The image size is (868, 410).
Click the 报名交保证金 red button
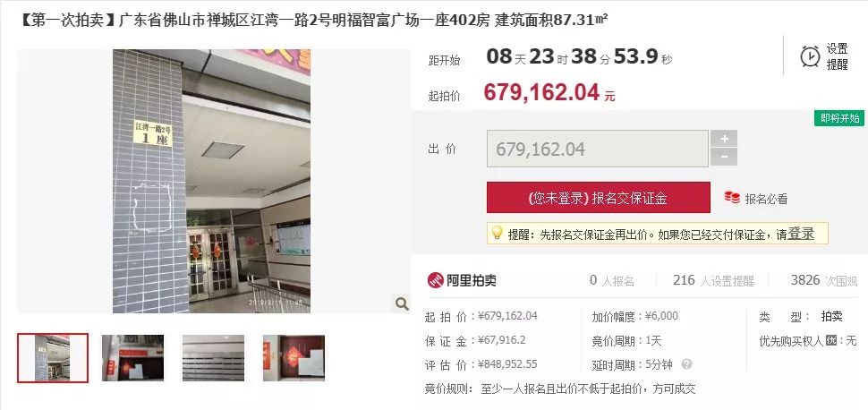click(x=598, y=198)
